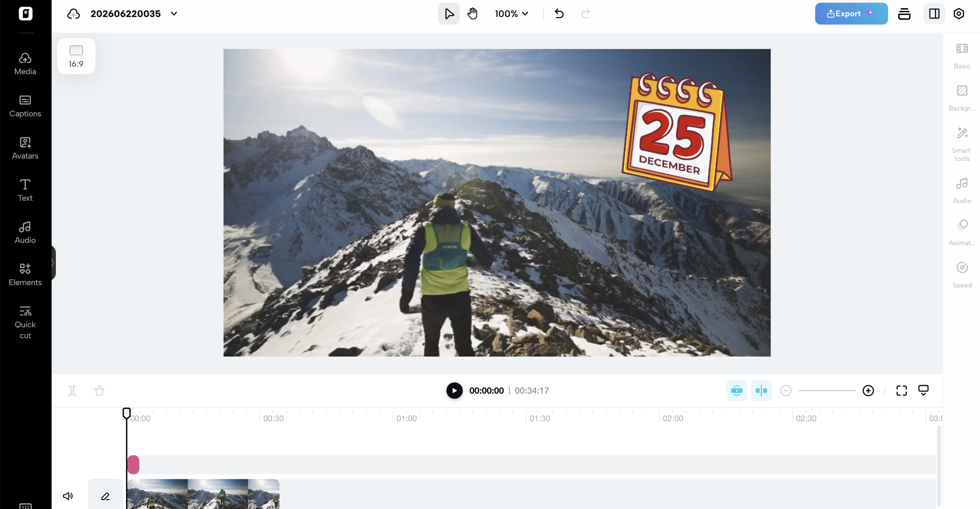The image size is (980, 509).
Task: Open Background properties tab
Action: point(962,98)
